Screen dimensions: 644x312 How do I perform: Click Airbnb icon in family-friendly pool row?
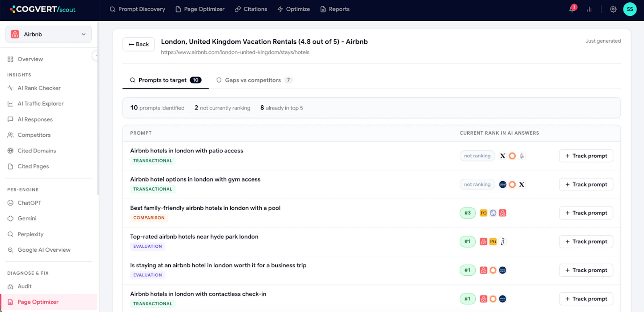coord(503,213)
